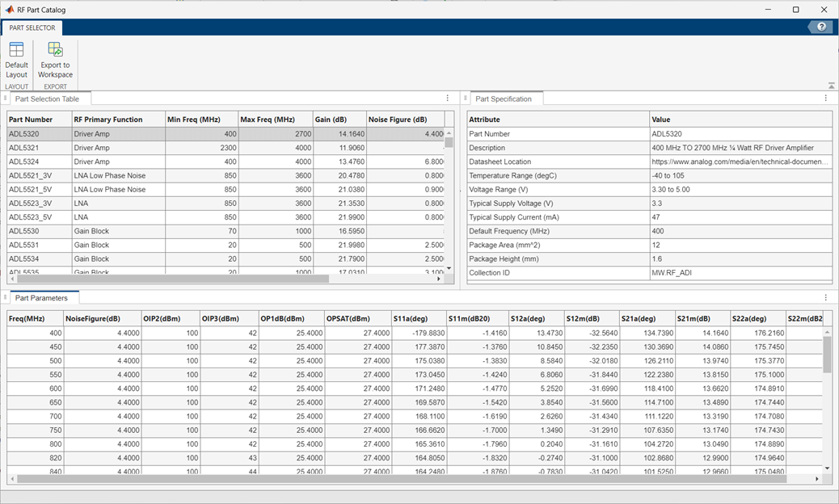Viewport: 839px width, 504px height.
Task: Open the help question mark icon
Action: click(821, 27)
